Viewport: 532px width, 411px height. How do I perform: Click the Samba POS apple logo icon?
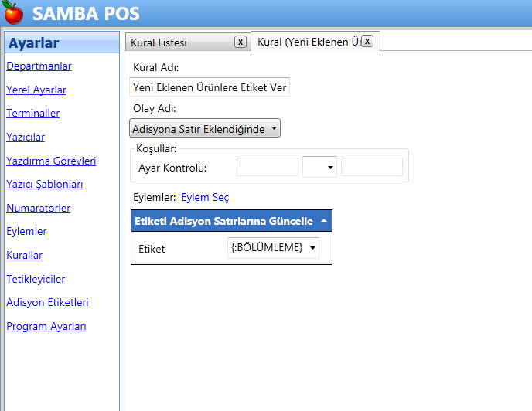click(13, 13)
